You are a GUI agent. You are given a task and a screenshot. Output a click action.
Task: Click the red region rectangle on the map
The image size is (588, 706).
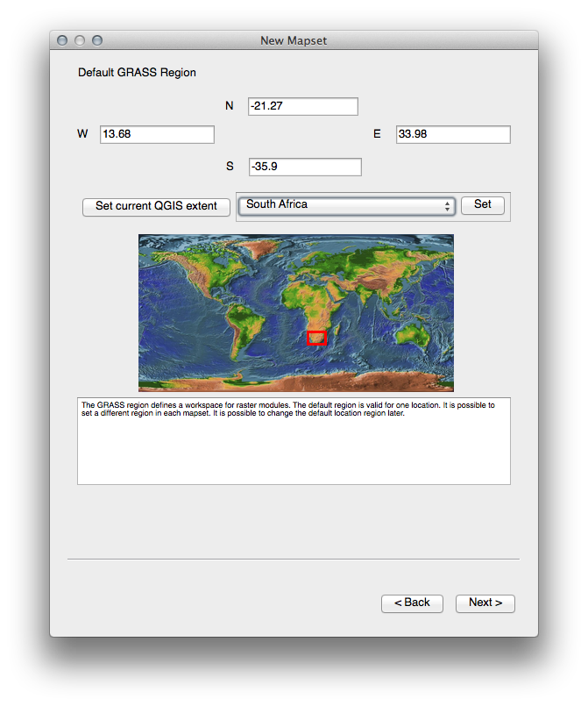point(316,338)
